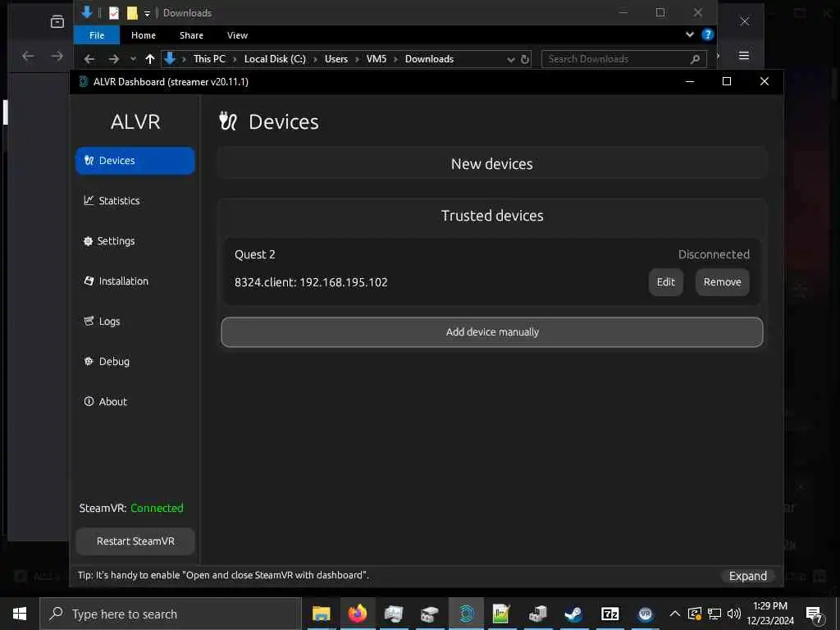Open the hamburger menu in the background window
This screenshot has width=840, height=630.
click(743, 56)
